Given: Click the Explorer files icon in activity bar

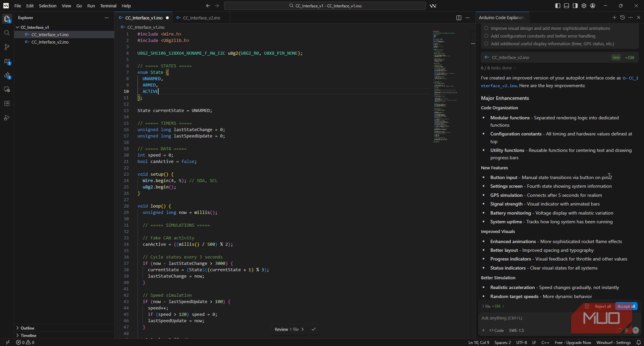Looking at the screenshot, I should coord(7,19).
